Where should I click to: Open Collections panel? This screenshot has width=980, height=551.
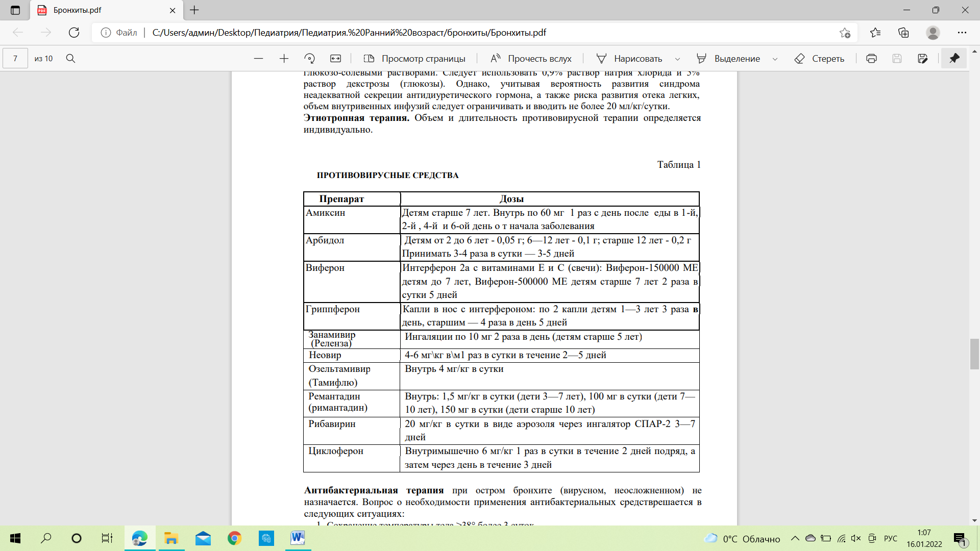coord(903,33)
